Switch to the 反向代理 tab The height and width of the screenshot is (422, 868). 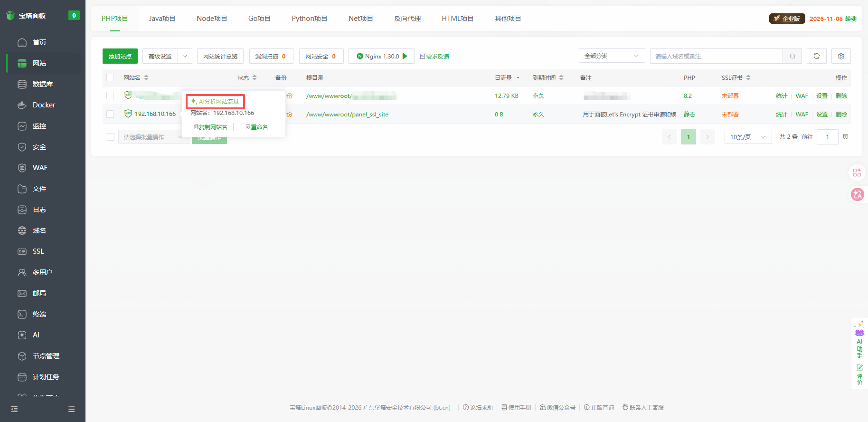(x=407, y=19)
